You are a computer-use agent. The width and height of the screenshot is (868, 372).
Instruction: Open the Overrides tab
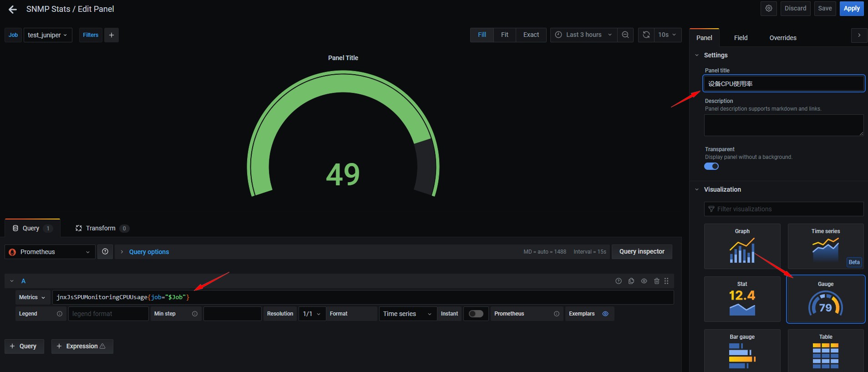pyautogui.click(x=782, y=38)
